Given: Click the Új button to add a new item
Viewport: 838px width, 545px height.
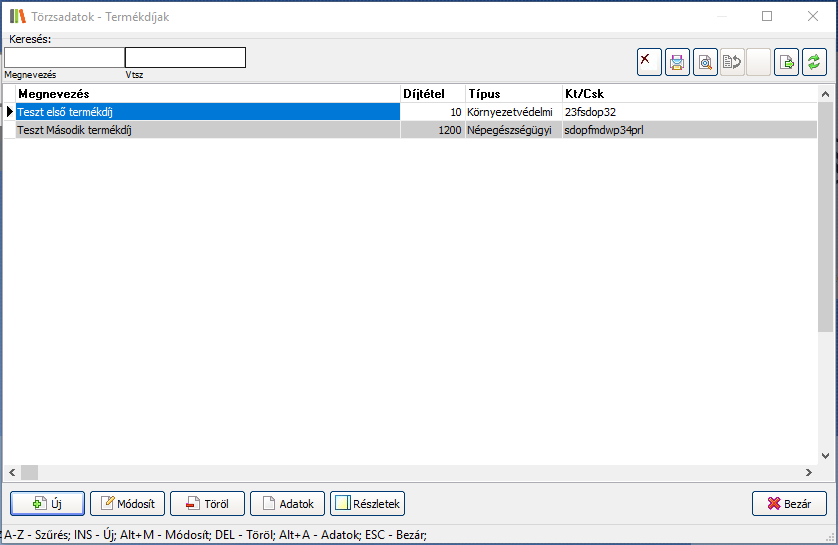Looking at the screenshot, I should coord(48,504).
